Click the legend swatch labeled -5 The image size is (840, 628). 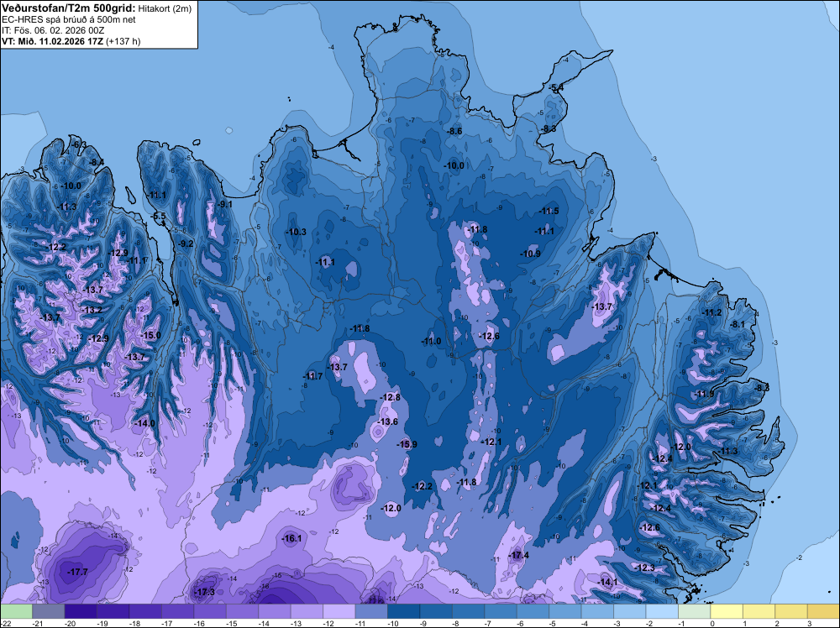(x=565, y=611)
